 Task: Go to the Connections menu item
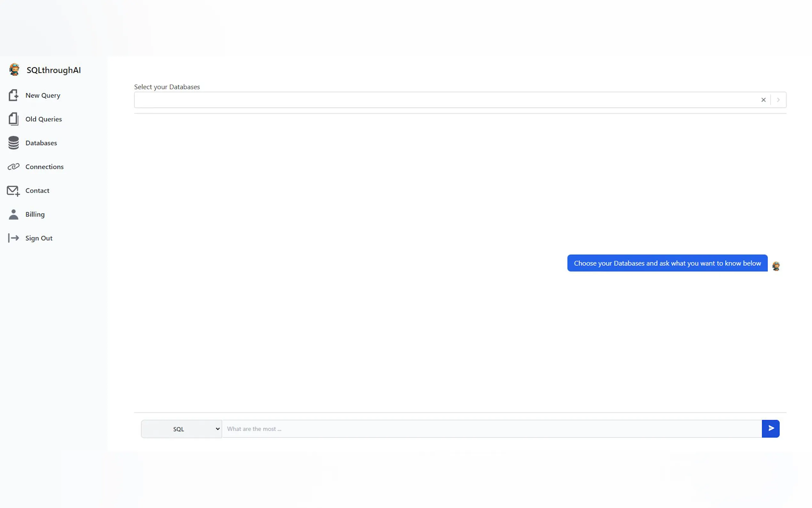point(44,167)
